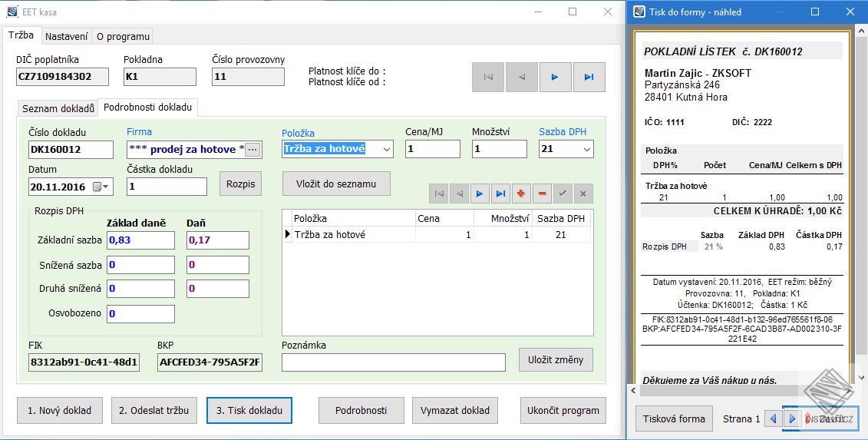Switch to the Tržba tab
Viewport: 868px width, 440px height.
click(21, 35)
